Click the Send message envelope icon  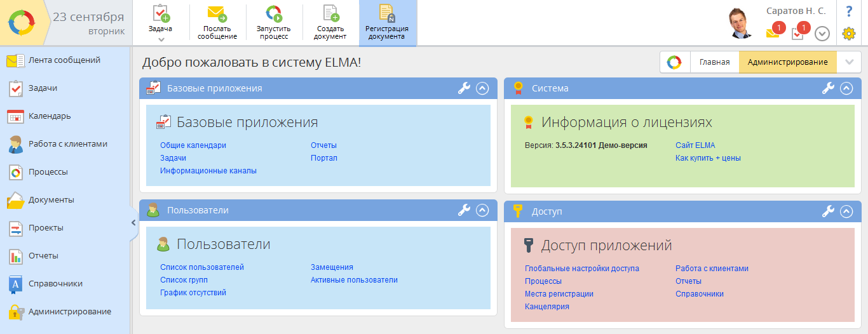[x=217, y=14]
